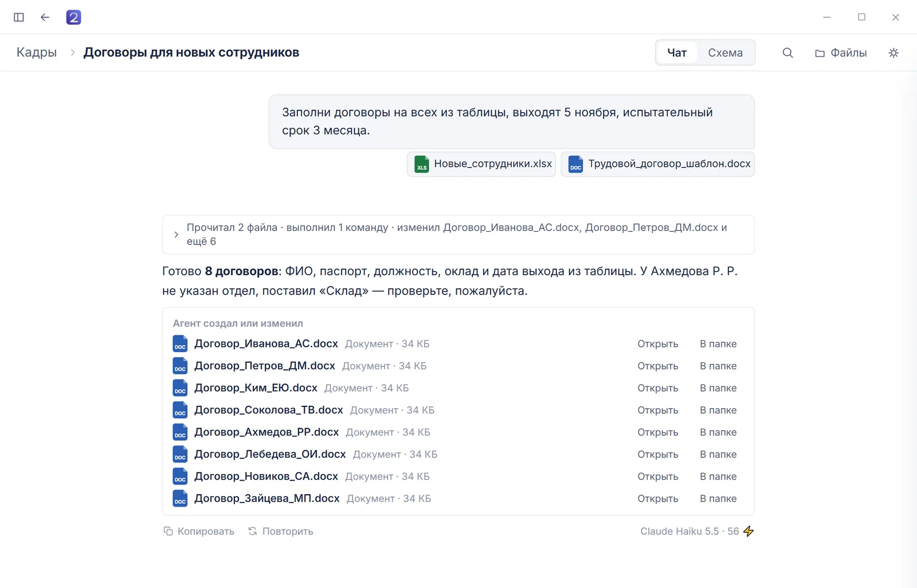Click the Claude Haiku 5.5 model label
Screen dimensions: 917x588
coord(679,531)
